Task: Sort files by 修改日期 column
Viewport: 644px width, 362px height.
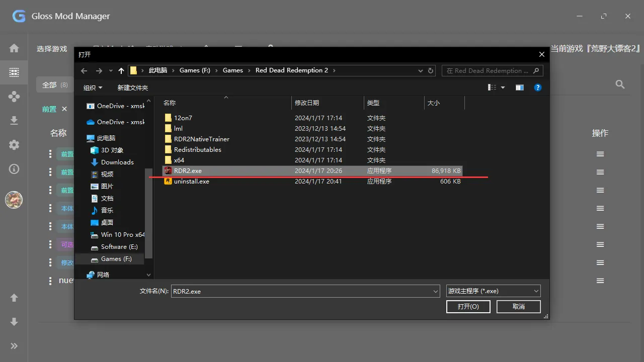Action: click(328, 103)
